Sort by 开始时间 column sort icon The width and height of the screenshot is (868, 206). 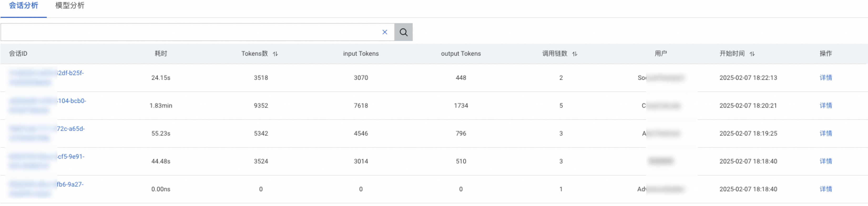[752, 54]
